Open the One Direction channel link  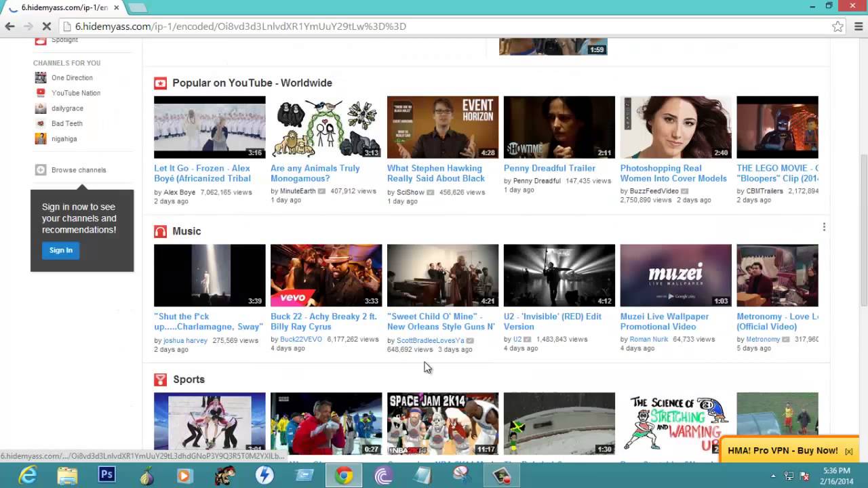coord(72,78)
